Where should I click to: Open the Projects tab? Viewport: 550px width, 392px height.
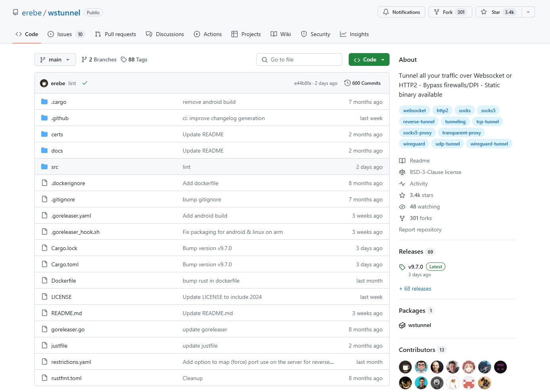(x=246, y=34)
